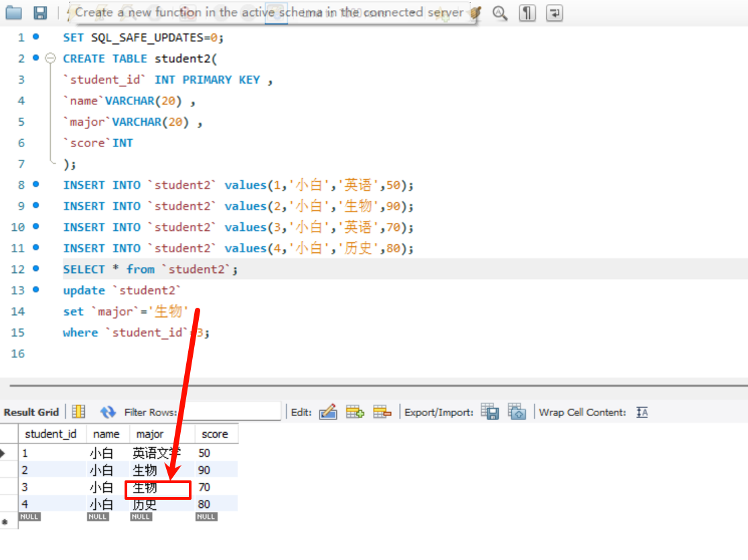Select the student_id cell containing 3
The width and height of the screenshot is (748, 560).
(x=52, y=487)
